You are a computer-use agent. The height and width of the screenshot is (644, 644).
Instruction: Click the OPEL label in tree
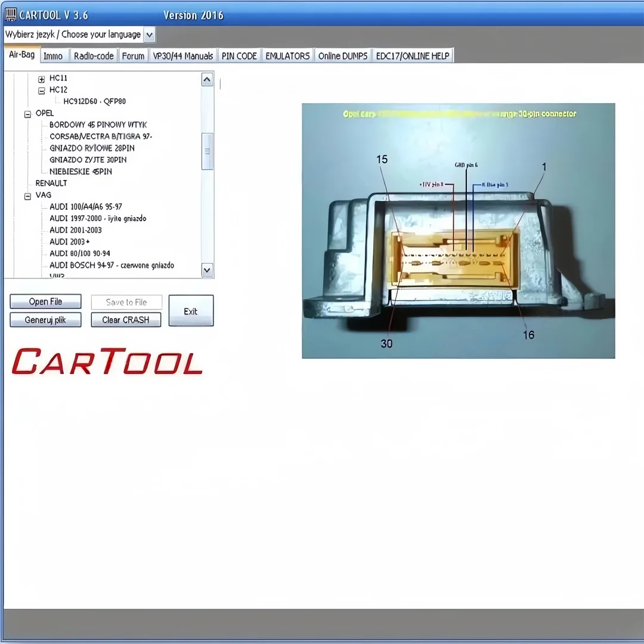44,113
